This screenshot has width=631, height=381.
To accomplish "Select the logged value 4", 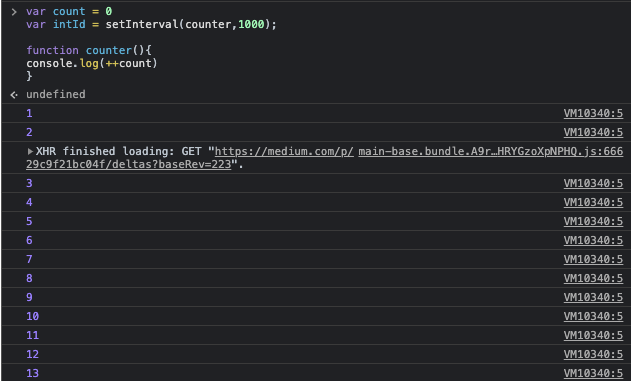I will [x=29, y=202].
